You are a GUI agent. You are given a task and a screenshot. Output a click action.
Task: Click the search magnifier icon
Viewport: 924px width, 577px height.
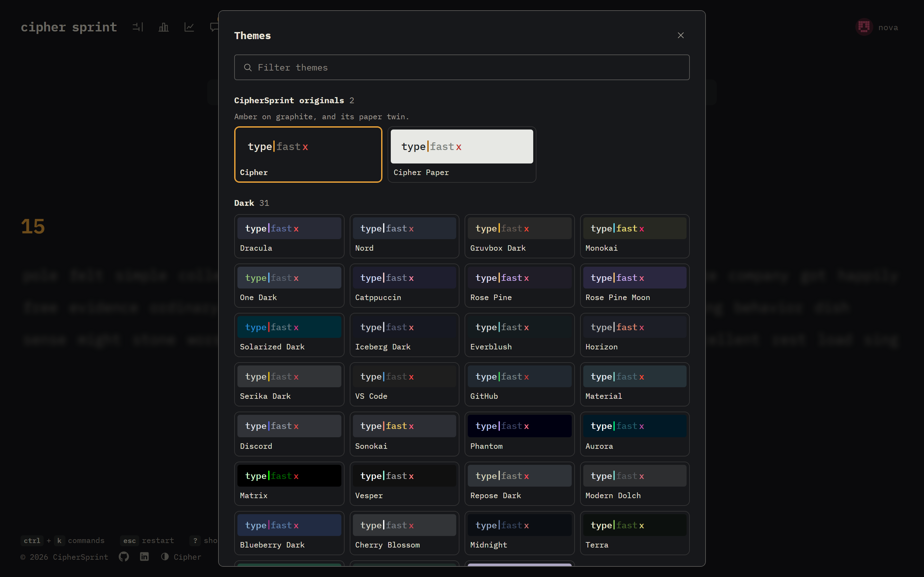(x=248, y=68)
